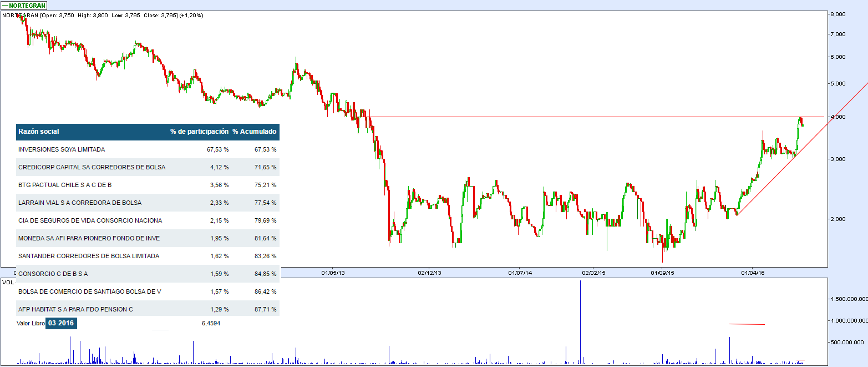Click CREDICORP CAPITAL SA CORREDORES DE BOLSA
Image resolution: width=868 pixels, height=367 pixels.
(92, 167)
